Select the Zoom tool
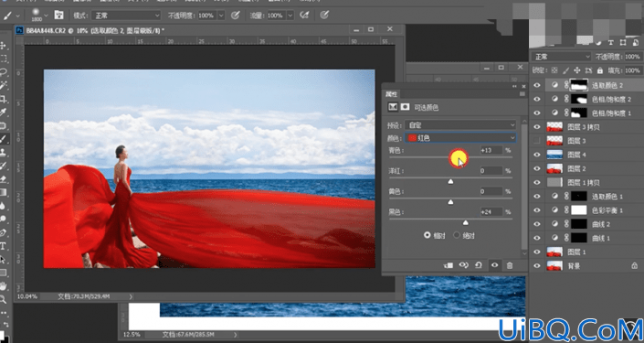Viewport: 644px width, 343px height. point(4,299)
